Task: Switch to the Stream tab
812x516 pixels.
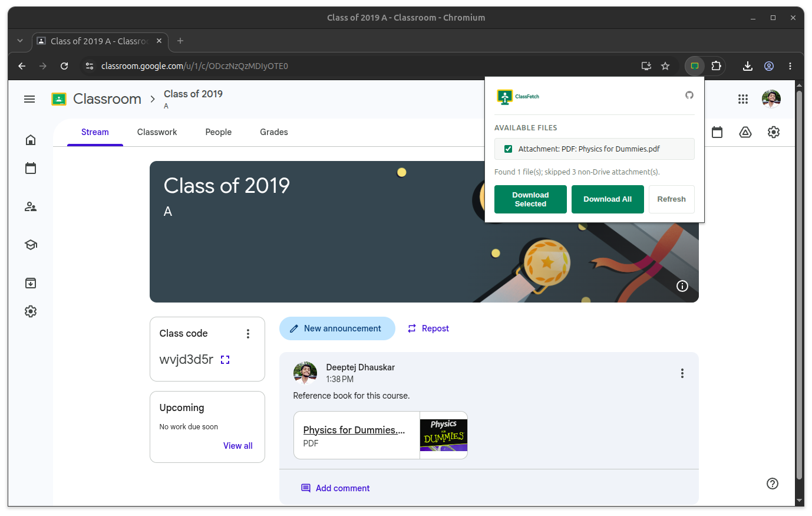Action: click(95, 132)
